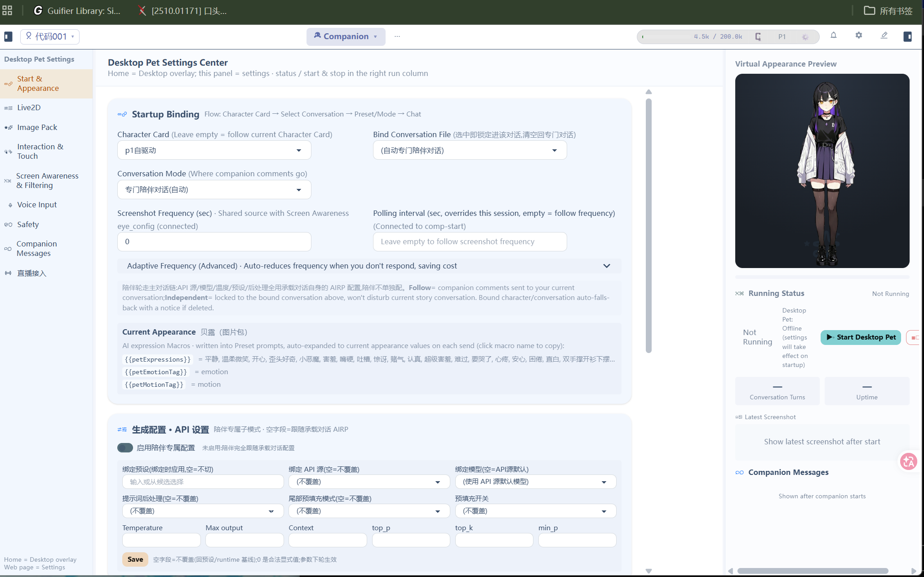
Task: Click the Polling interval input field
Action: (x=470, y=242)
